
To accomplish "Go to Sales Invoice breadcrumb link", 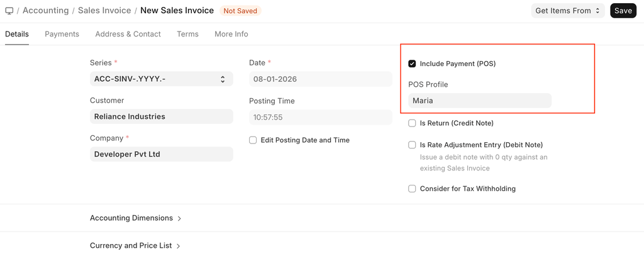I will pos(104,11).
